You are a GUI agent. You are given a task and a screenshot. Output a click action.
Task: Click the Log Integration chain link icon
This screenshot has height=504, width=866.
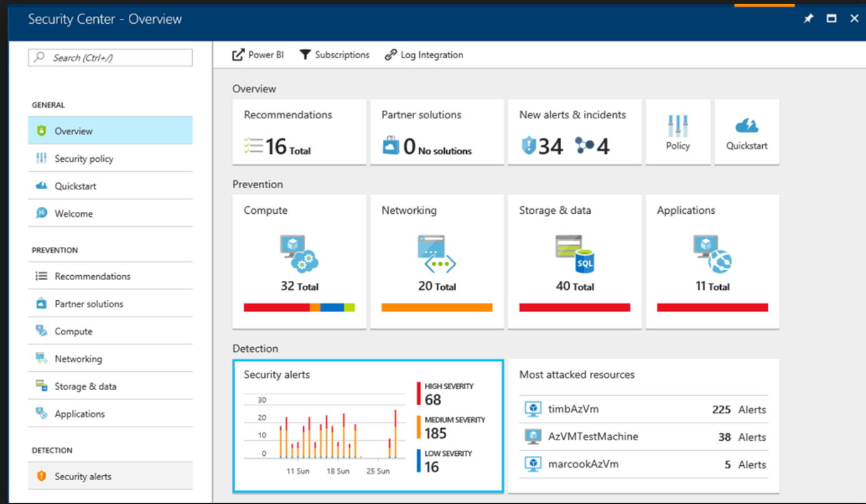pyautogui.click(x=390, y=55)
